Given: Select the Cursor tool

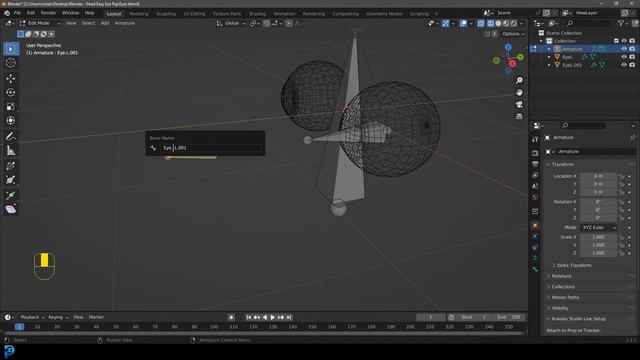Looking at the screenshot, I should click(11, 63).
